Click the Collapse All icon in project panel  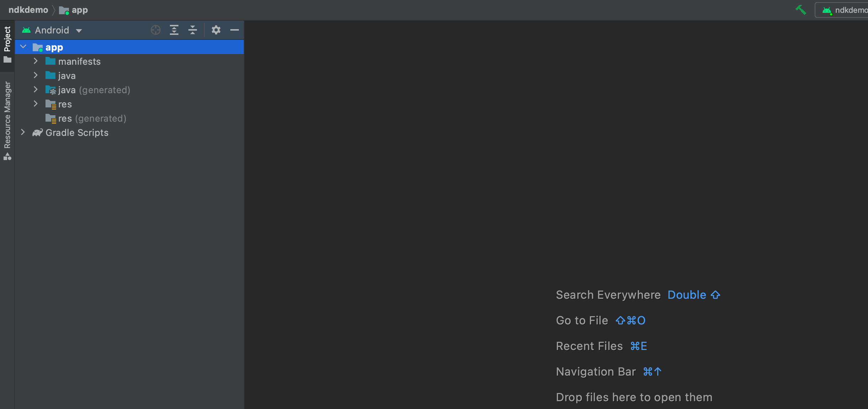(192, 30)
